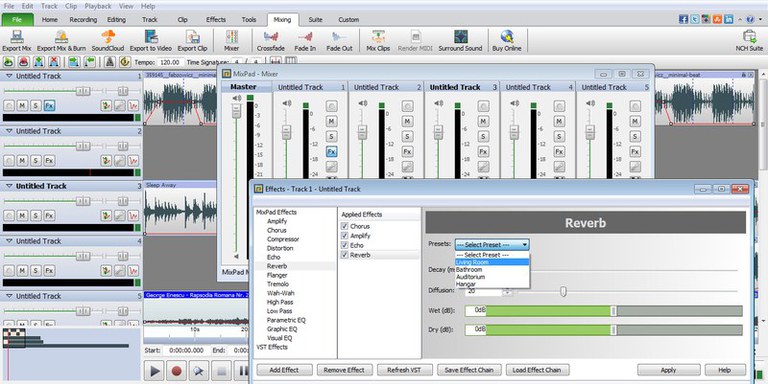Mute mixer channel 2
This screenshot has height=384, width=768.
click(408, 121)
